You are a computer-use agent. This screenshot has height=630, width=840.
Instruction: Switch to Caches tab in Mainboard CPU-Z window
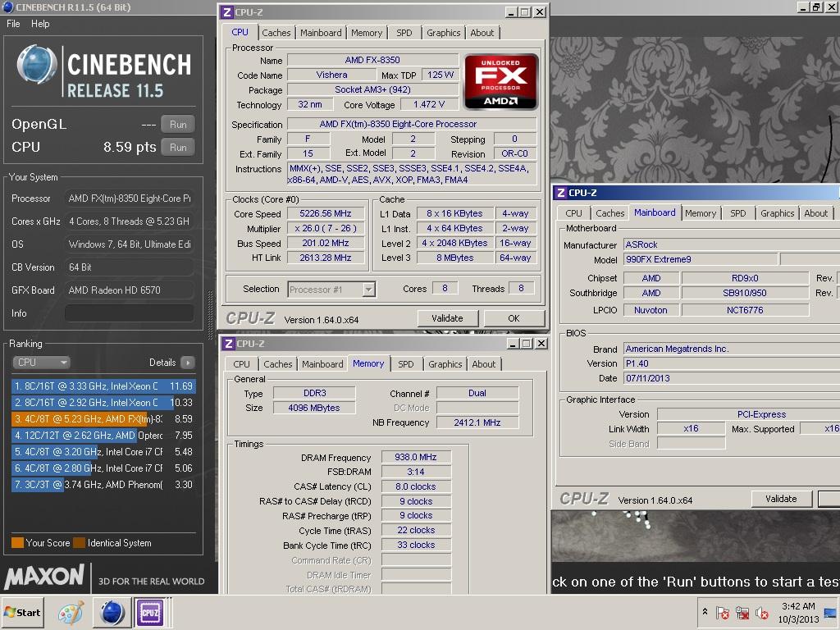(x=610, y=213)
